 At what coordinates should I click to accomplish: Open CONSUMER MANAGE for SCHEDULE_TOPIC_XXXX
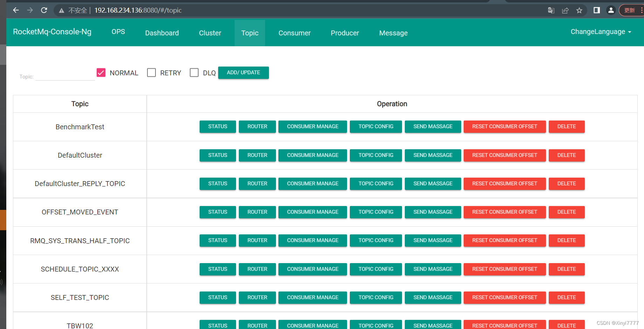313,269
